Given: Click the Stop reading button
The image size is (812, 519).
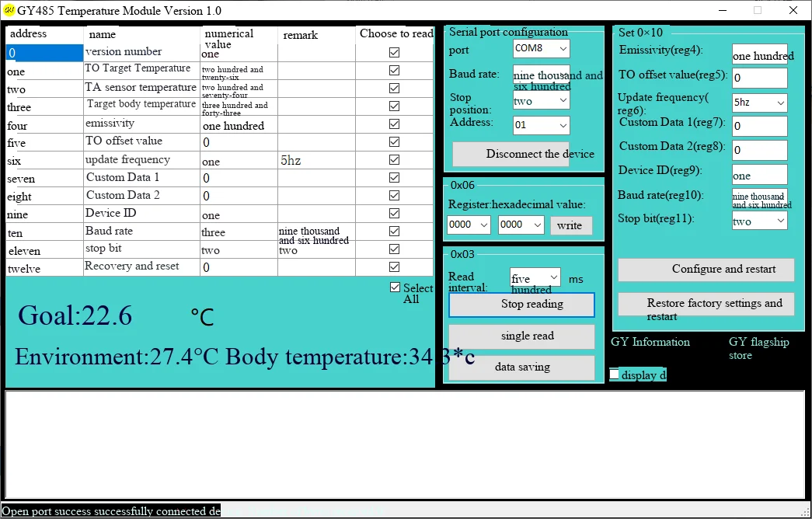Looking at the screenshot, I should (521, 305).
